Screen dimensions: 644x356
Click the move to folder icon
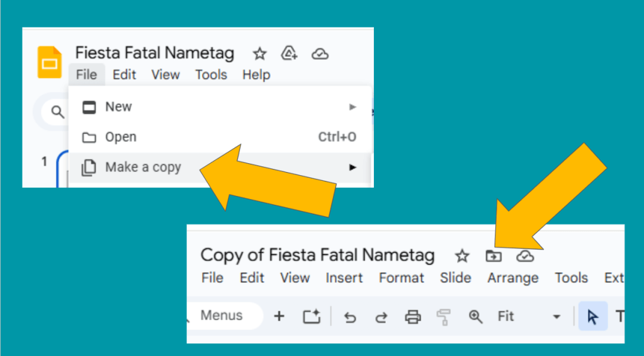click(494, 256)
